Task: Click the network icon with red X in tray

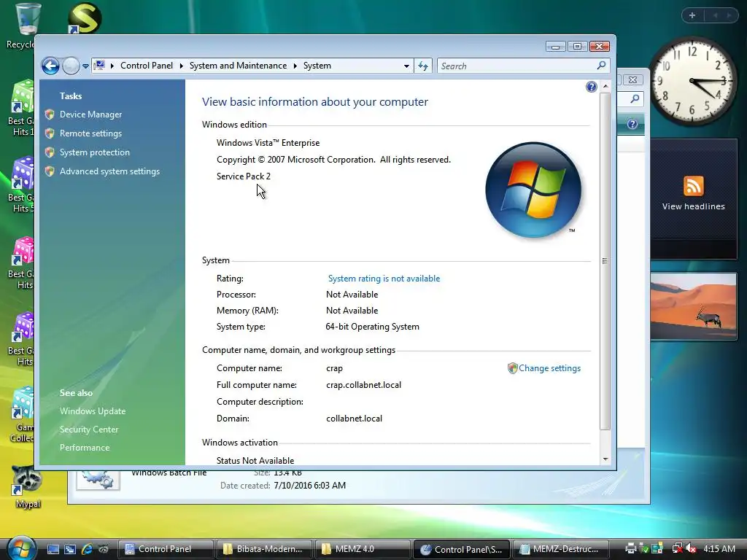Action: click(x=676, y=548)
